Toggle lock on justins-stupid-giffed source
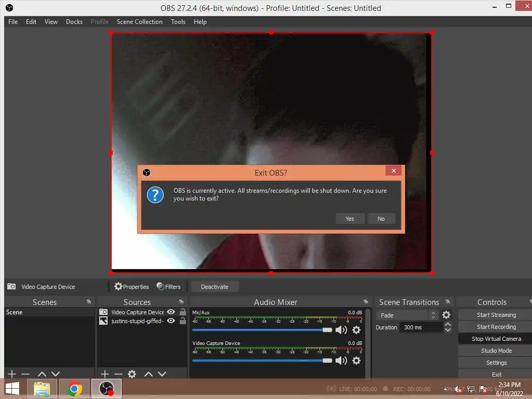 pos(183,321)
